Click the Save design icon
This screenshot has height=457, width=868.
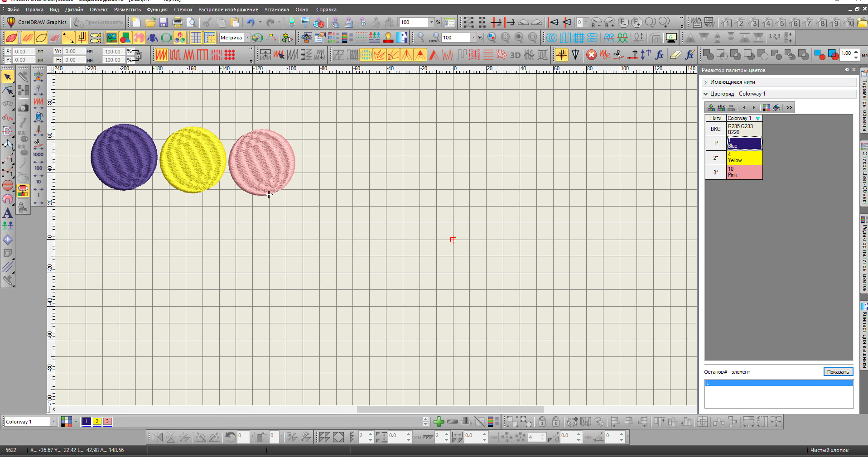tap(164, 22)
